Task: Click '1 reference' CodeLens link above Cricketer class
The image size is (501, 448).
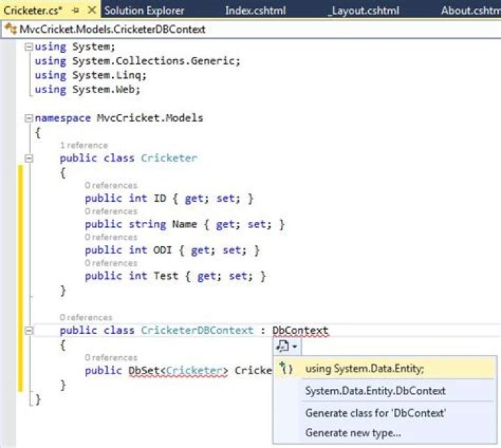Action: tap(83, 145)
